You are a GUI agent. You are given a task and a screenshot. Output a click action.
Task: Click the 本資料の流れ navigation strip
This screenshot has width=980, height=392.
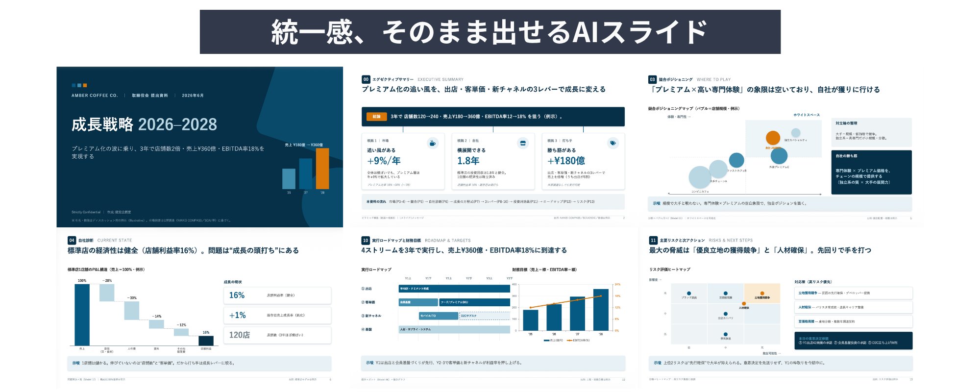(493, 202)
